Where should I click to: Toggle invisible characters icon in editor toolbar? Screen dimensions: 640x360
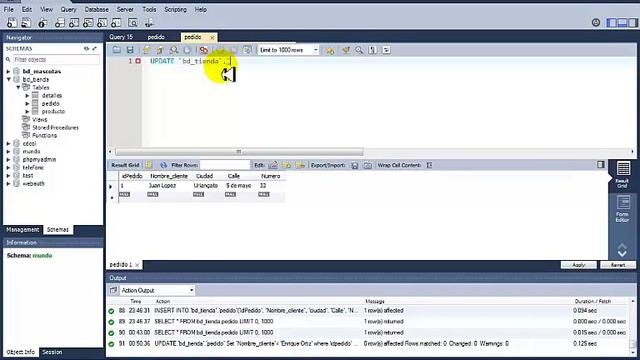[372, 50]
